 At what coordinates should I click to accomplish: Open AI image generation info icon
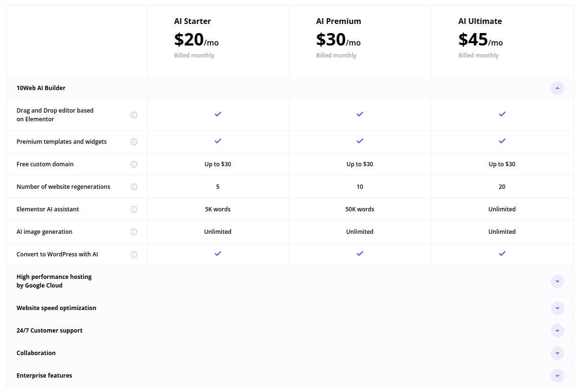click(134, 232)
